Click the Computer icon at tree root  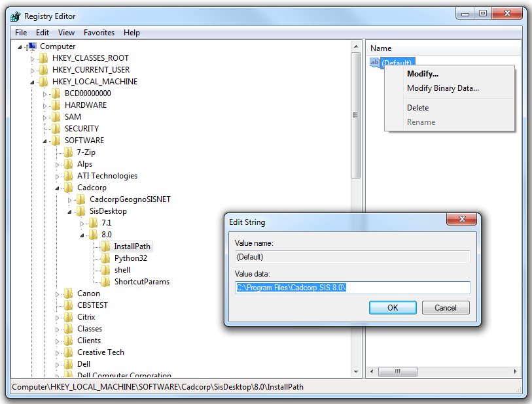point(32,46)
